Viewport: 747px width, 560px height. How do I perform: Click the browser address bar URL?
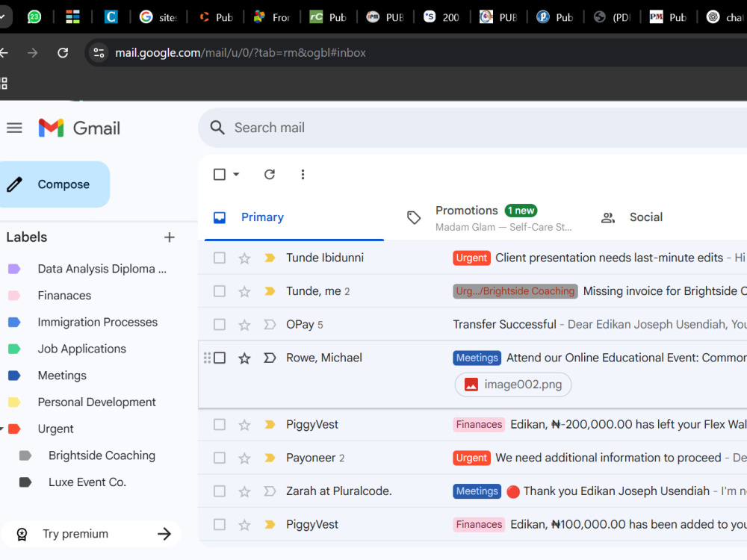(x=240, y=52)
